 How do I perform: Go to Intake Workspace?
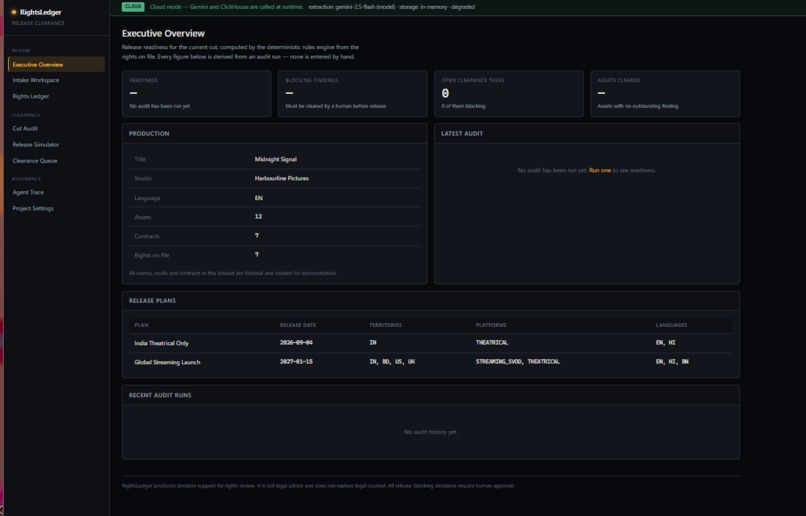tap(35, 80)
